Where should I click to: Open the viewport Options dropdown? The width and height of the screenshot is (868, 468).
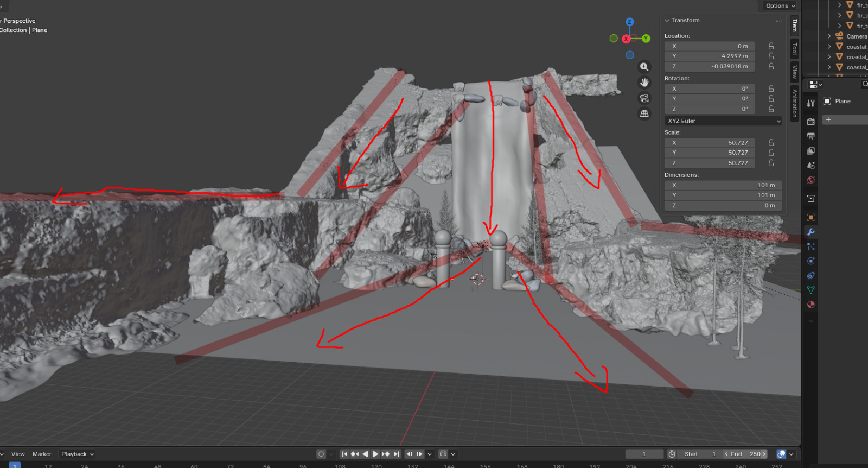pos(780,6)
